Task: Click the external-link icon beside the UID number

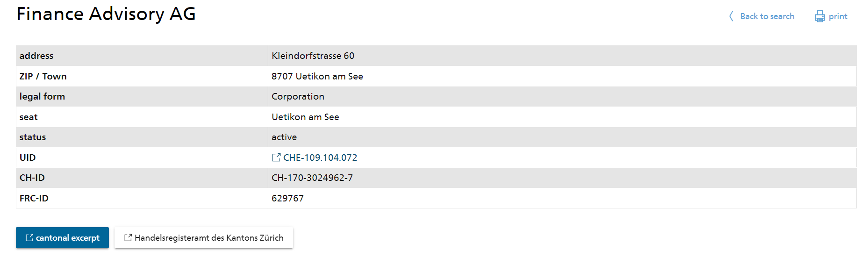Action: pyautogui.click(x=276, y=158)
